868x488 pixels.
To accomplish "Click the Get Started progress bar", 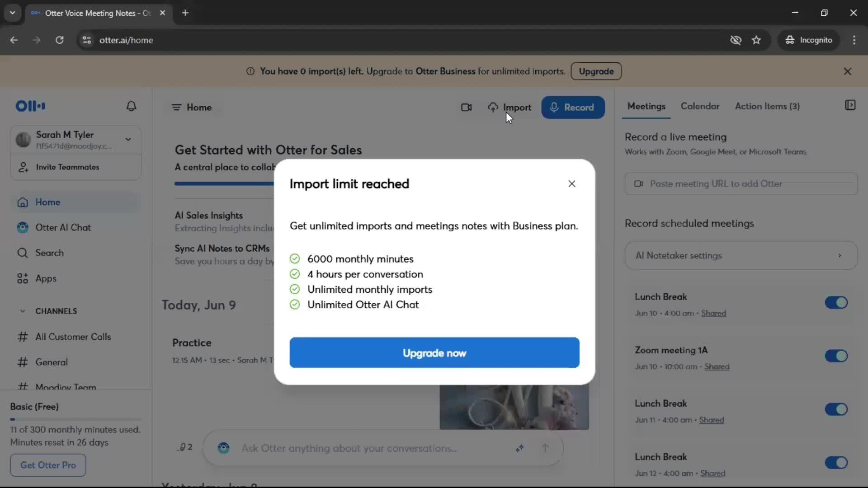I will (224, 183).
